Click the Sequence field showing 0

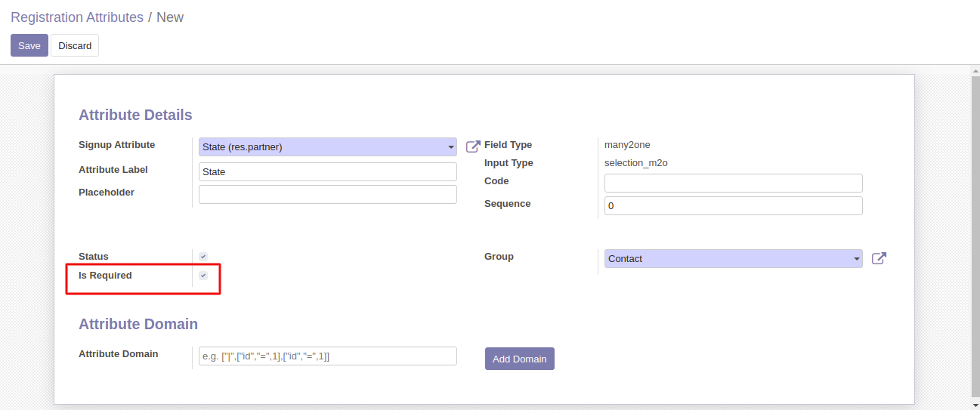733,205
